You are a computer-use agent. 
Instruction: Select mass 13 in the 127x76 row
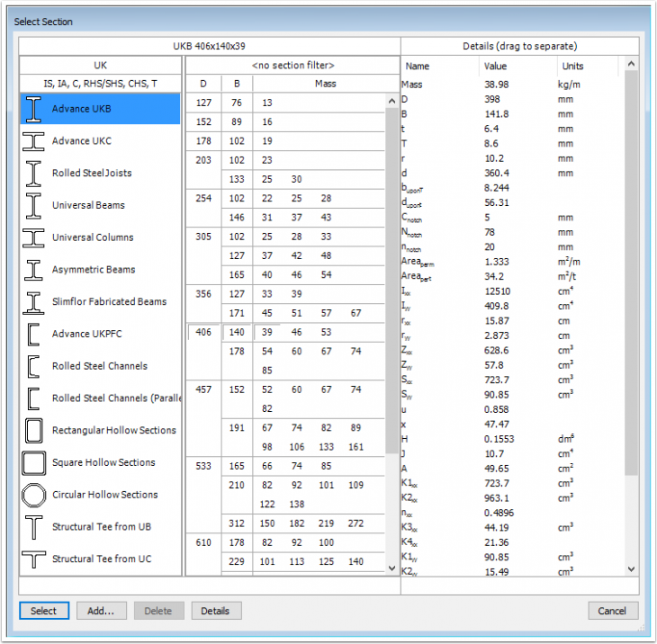(x=267, y=103)
